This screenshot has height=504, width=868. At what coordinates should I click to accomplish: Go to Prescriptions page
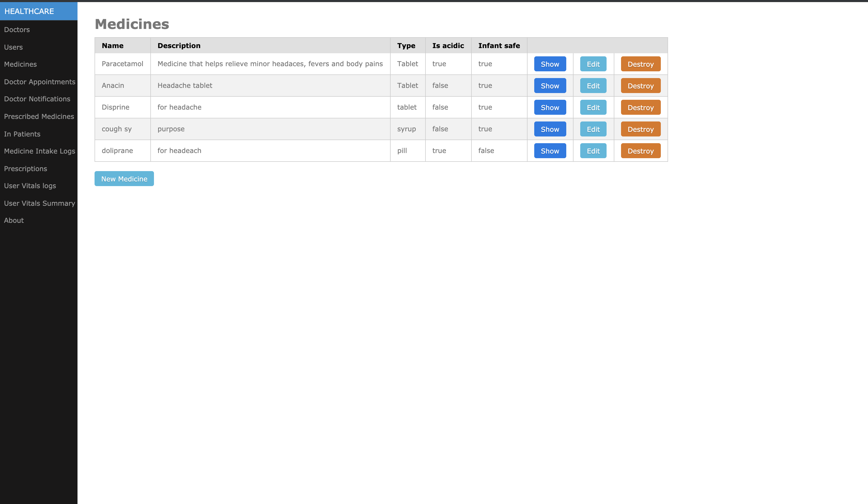point(26,169)
